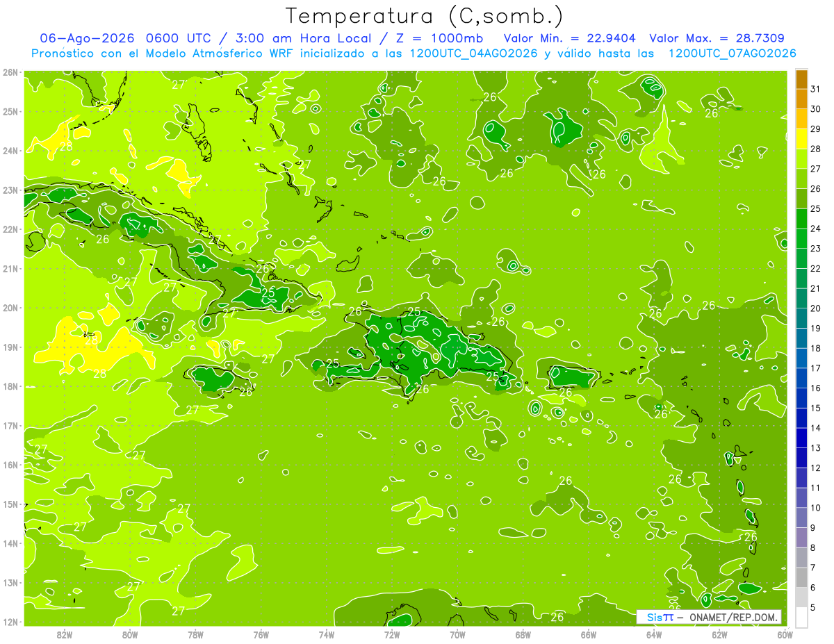Click "1200UTC_07AGO2026" valid-until time
Viewport: 834px width, 644px height.
tap(732, 53)
